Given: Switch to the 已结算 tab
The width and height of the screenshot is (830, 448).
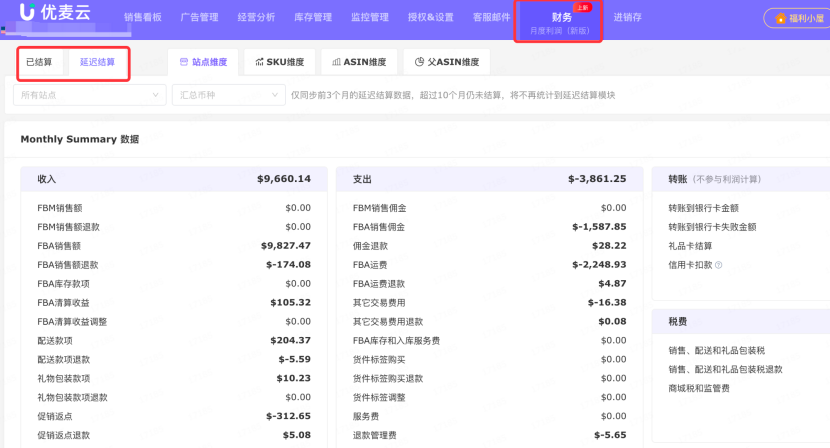Looking at the screenshot, I should coord(40,62).
